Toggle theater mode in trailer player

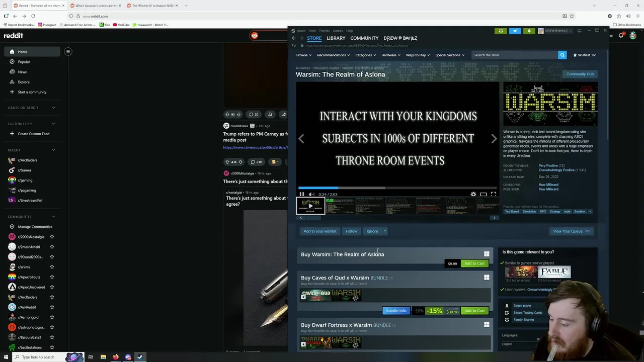coord(483,194)
